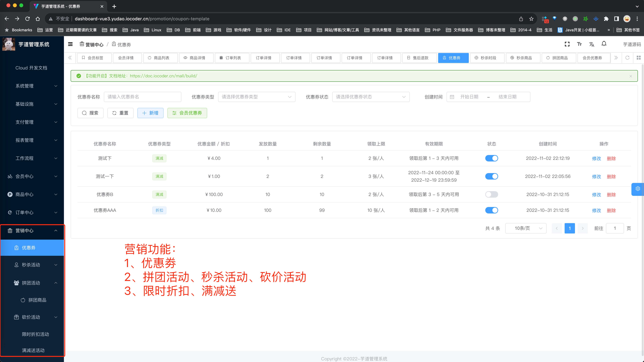
Task: Select the 订单列表 tab
Action: (x=232, y=58)
